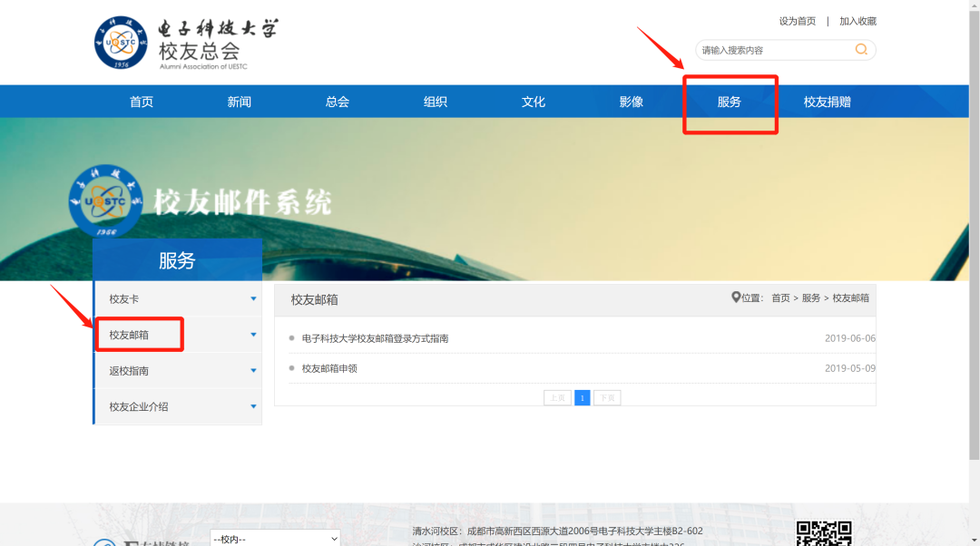Select 校友邮箱 in the sidebar
Image resolution: width=980 pixels, height=546 pixels.
pos(129,335)
